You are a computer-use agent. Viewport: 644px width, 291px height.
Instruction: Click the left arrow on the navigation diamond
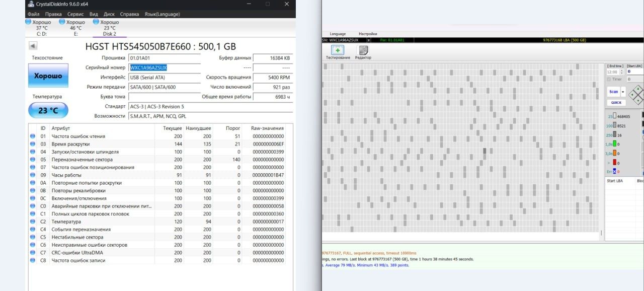pyautogui.click(x=632, y=94)
